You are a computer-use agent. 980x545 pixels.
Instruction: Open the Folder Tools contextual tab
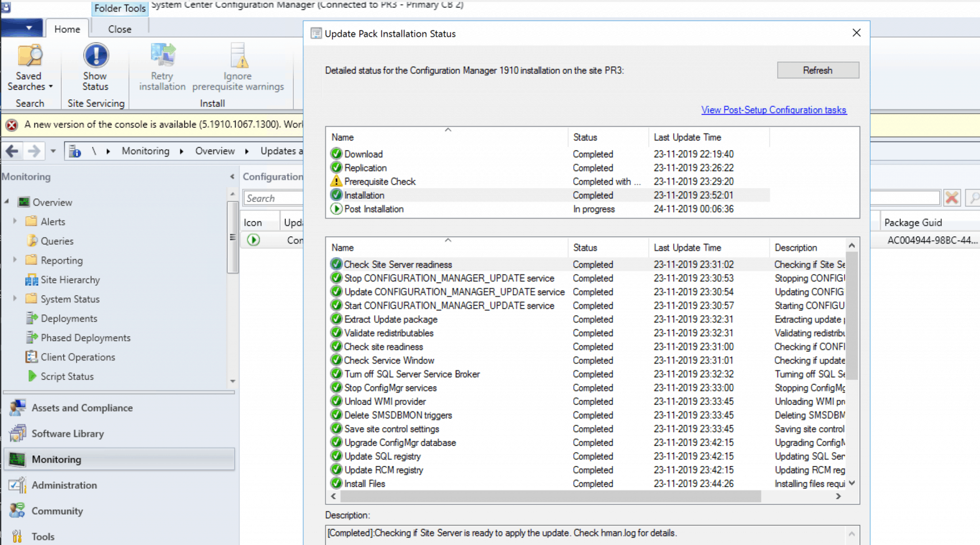click(120, 8)
